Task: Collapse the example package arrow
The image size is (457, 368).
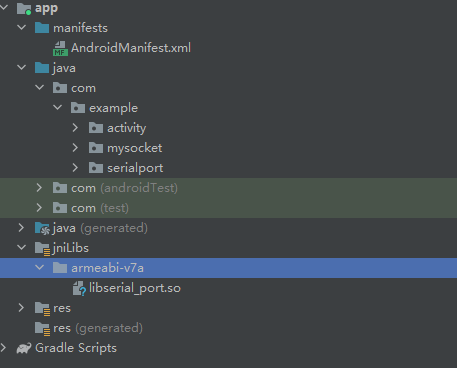Action: (58, 108)
